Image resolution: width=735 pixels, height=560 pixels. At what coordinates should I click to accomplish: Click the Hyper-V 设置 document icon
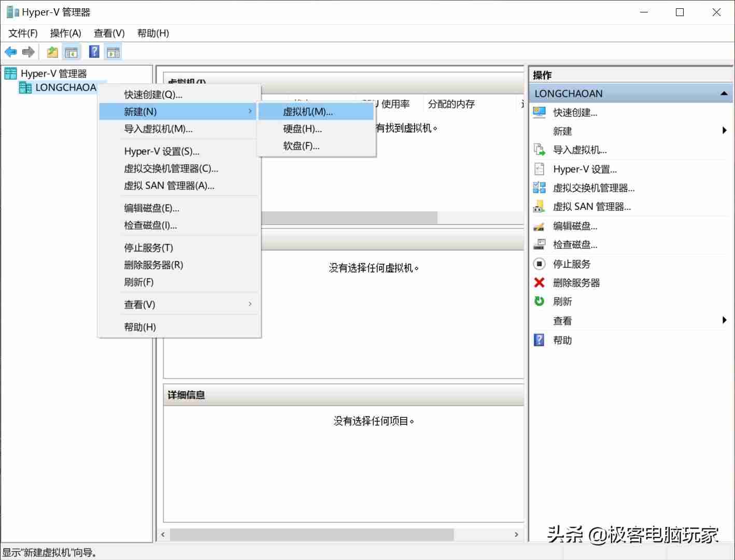click(540, 169)
